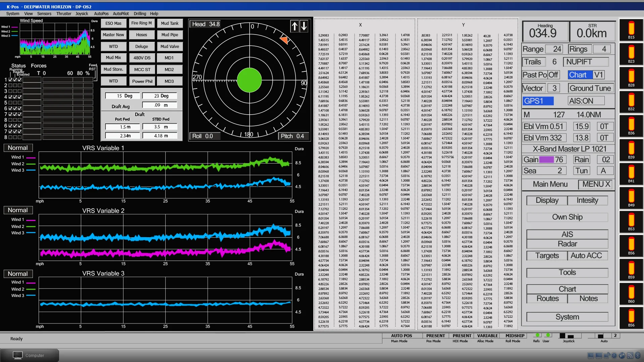Select the GPS1 highlighted button
644x362 pixels.
tap(538, 101)
